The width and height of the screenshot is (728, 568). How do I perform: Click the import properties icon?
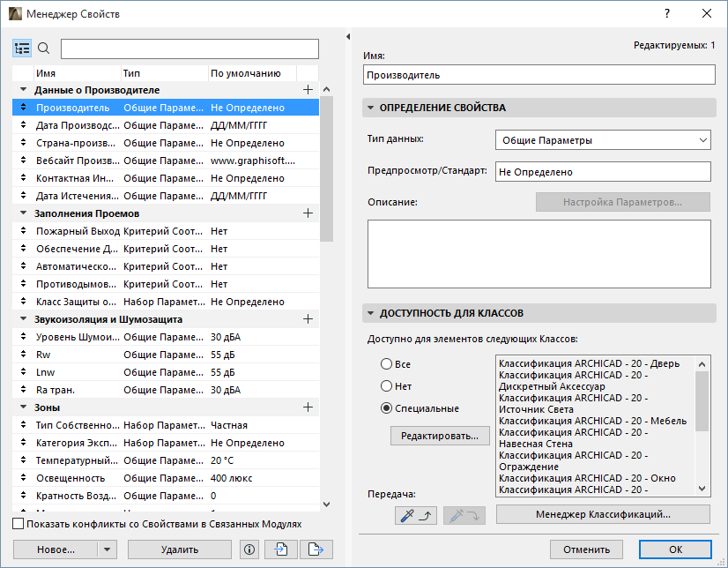click(281, 549)
